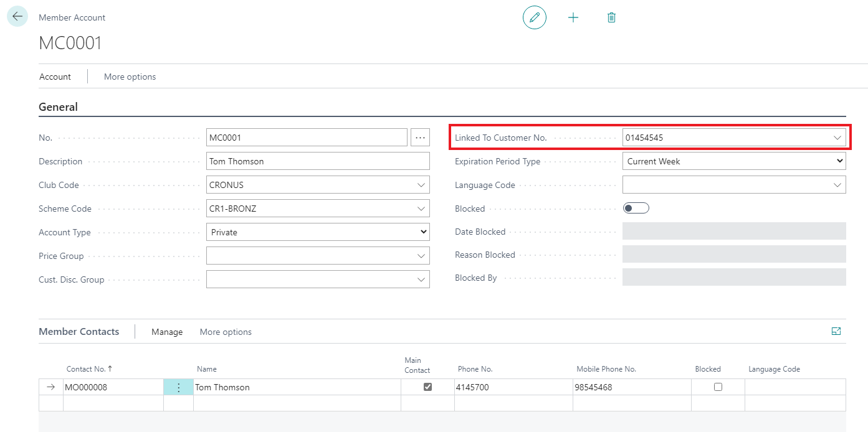
Task: Click the trash delete icon
Action: (x=611, y=17)
